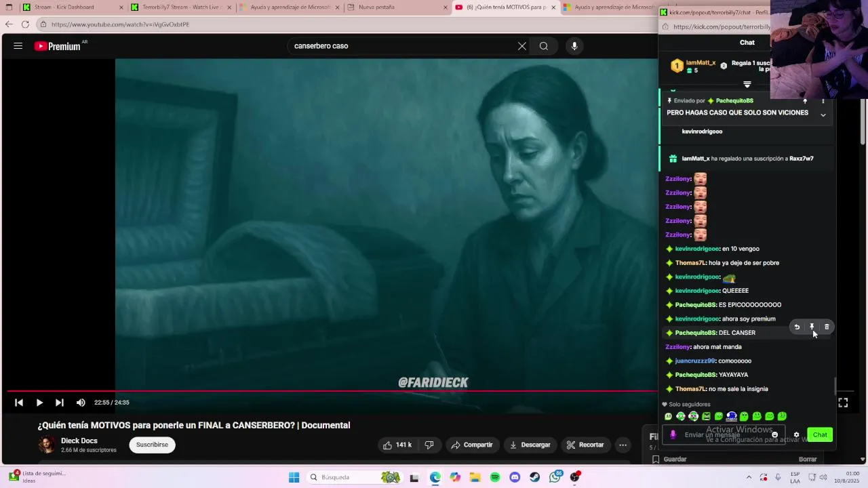Open the Dieck Docs channel name link
The image size is (868, 488).
pos(79,441)
